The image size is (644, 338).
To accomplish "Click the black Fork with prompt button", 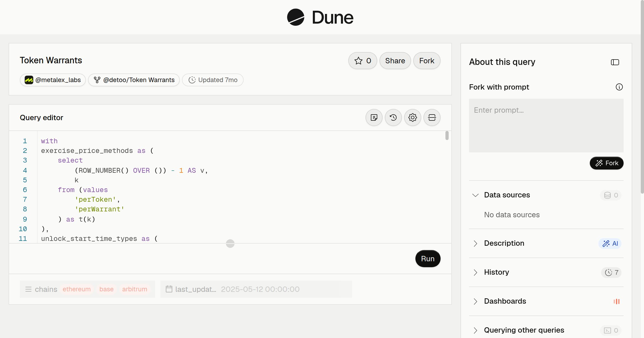I will tap(606, 163).
